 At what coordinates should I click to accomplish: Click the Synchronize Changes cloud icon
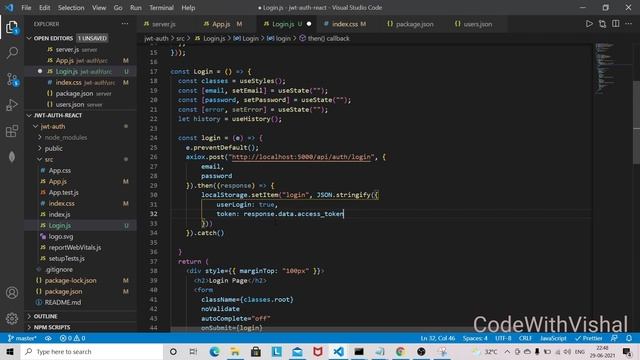click(x=48, y=338)
